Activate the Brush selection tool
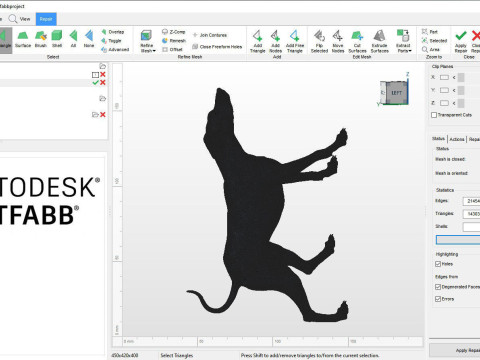 tap(41, 39)
